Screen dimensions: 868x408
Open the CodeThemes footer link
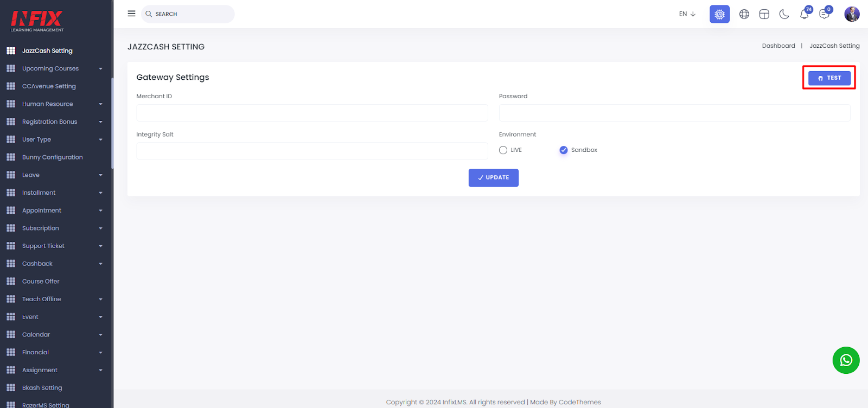tap(579, 402)
